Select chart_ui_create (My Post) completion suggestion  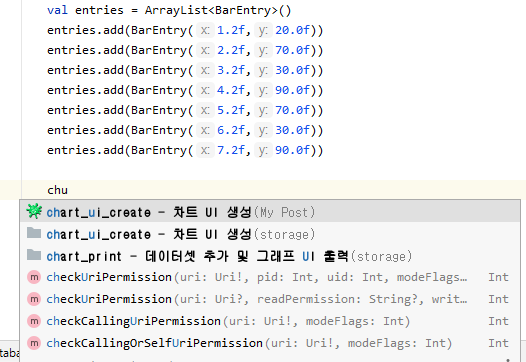[270, 212]
